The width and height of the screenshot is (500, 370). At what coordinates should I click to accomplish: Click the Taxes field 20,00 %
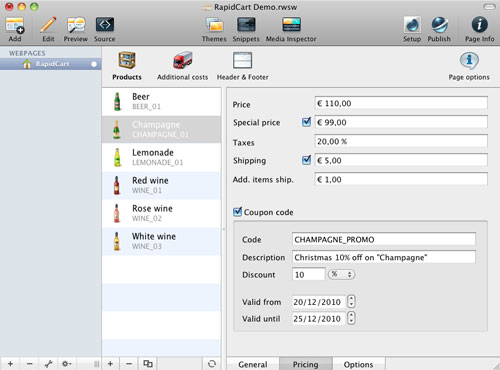point(401,141)
